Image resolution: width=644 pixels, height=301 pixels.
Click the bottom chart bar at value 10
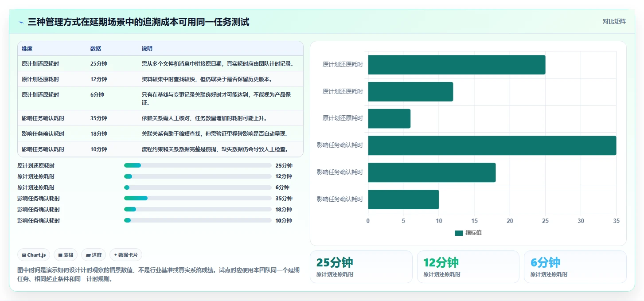coord(403,199)
